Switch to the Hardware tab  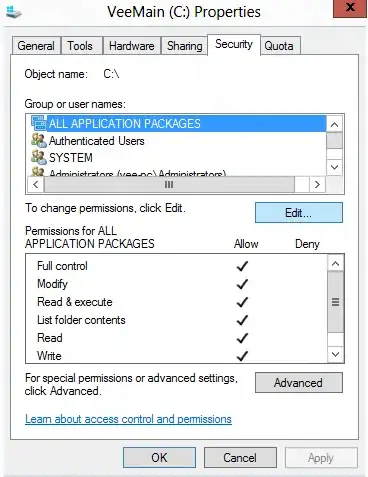click(132, 46)
